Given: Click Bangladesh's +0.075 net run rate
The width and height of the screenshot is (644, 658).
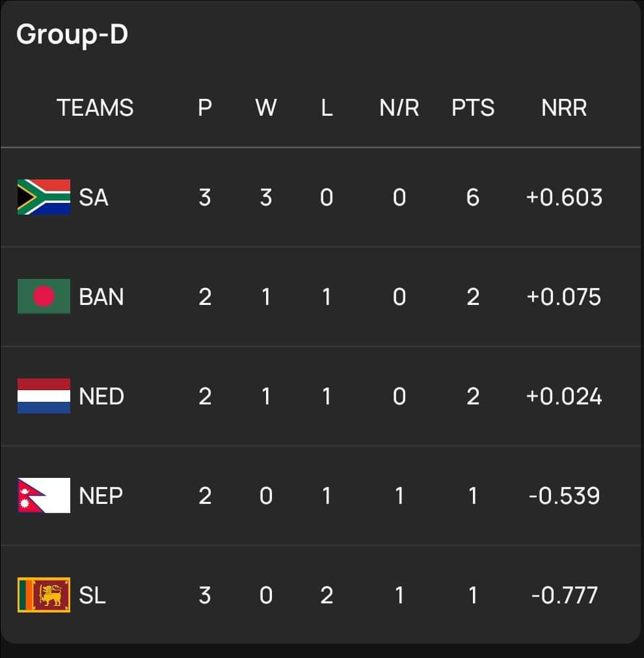Looking at the screenshot, I should (564, 296).
